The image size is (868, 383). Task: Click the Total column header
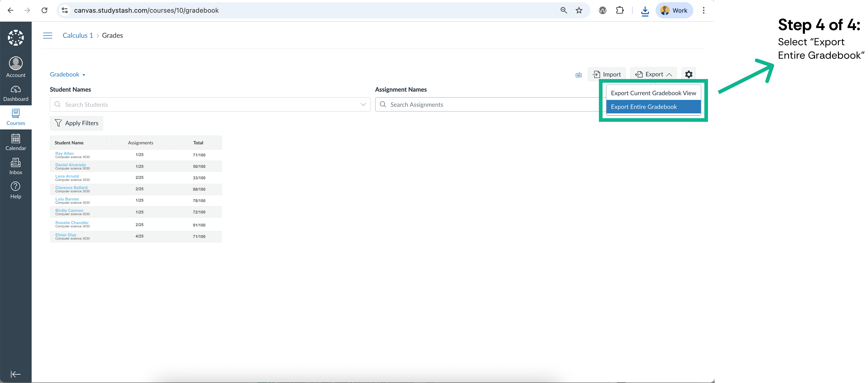coord(198,143)
